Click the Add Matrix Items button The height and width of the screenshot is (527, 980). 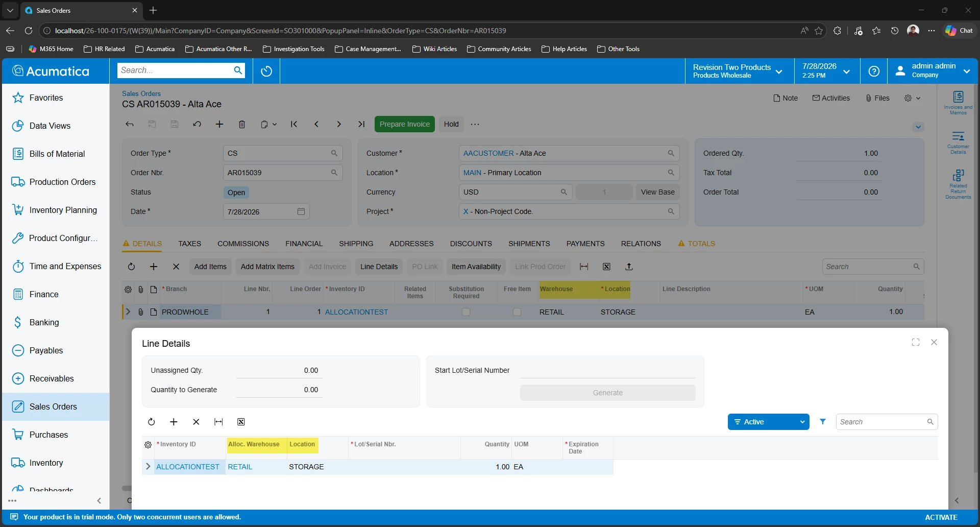point(267,267)
